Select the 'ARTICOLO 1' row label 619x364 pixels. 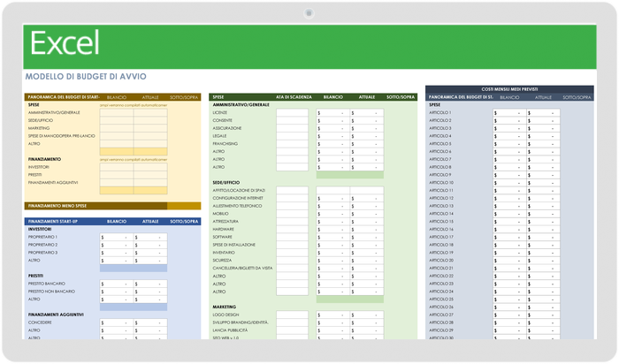click(x=440, y=113)
